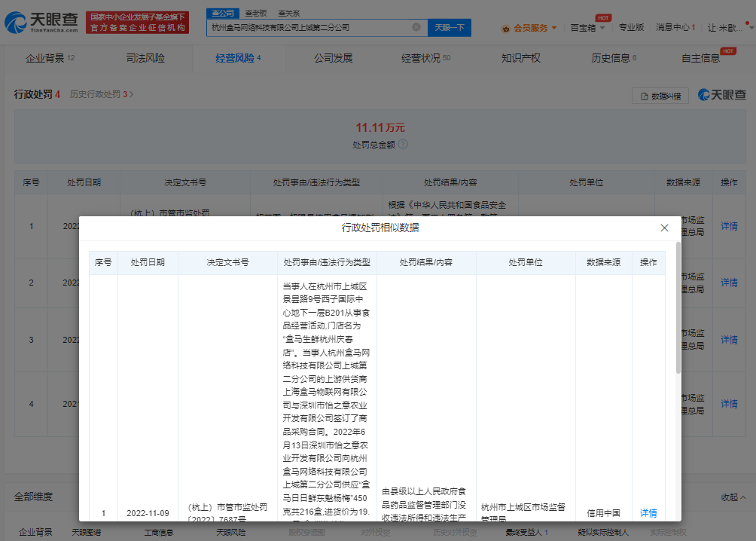Screen dimensions: 756x541
Task: Open 消息中心 notifications
Action: pos(675,28)
